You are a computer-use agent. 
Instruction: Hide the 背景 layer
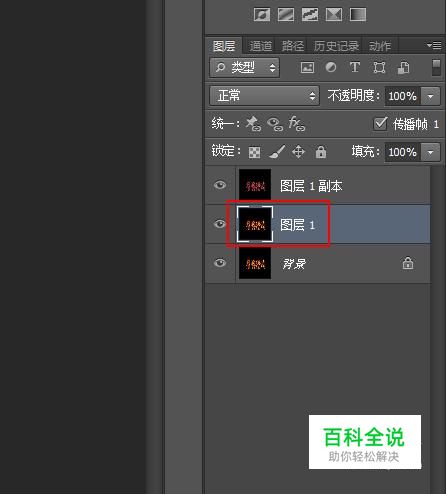click(220, 263)
